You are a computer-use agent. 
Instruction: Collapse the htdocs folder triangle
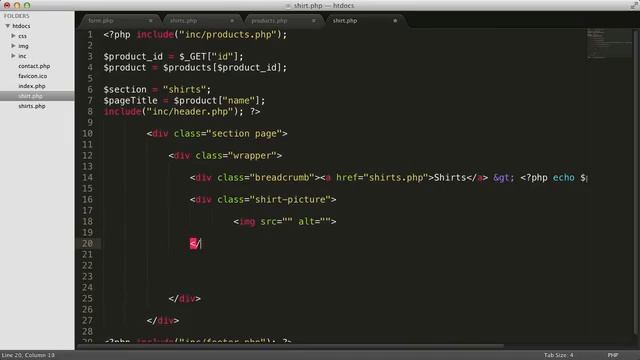pyautogui.click(x=7, y=26)
